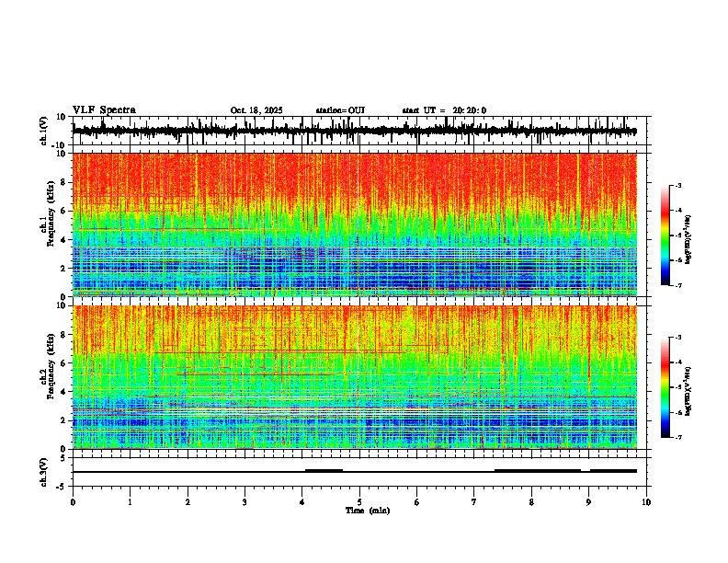
Task: Click the ch.1 waveform trace panel
Action: point(359,131)
